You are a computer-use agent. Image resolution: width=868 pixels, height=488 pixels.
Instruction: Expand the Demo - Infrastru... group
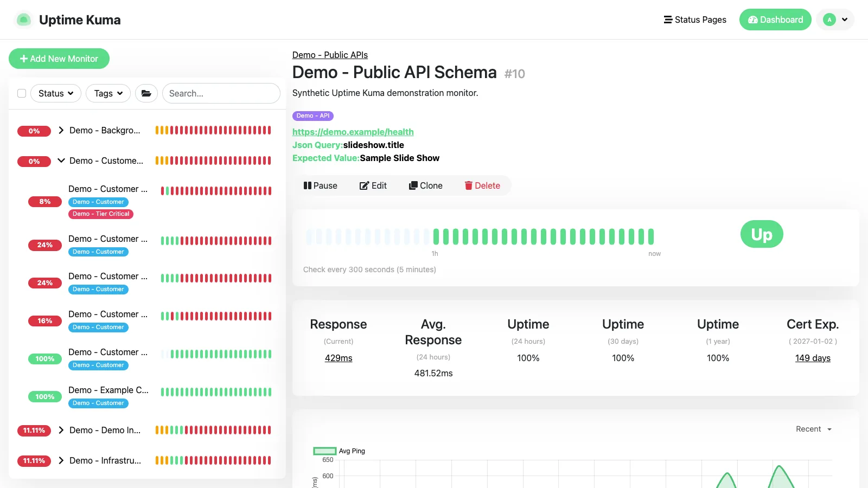(x=61, y=460)
